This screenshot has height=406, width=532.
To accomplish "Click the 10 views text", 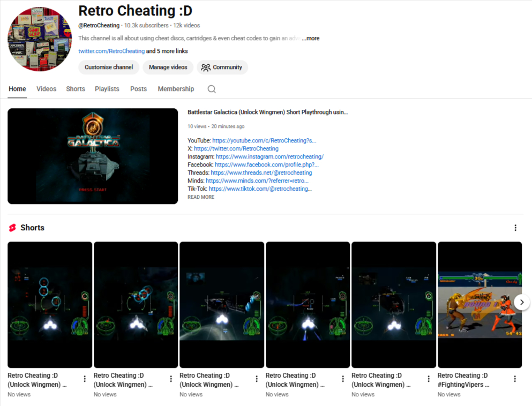I will click(x=197, y=126).
